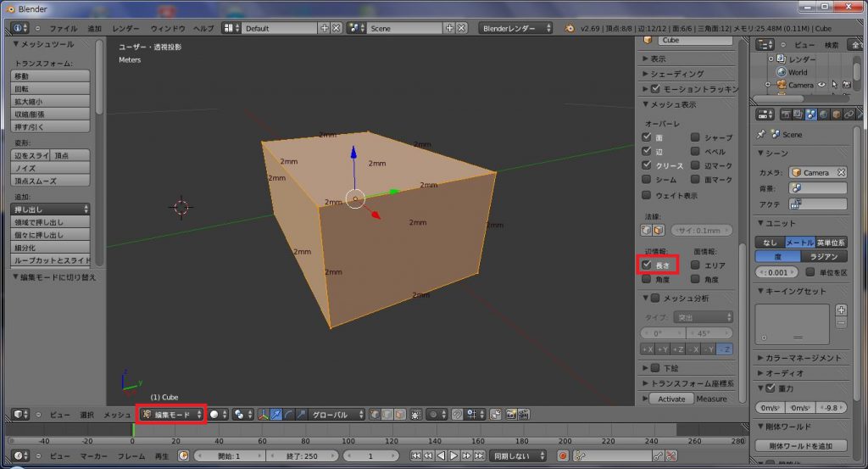Toggle the snap magnet icon
Screen dimensions: 868x469
tap(457, 414)
